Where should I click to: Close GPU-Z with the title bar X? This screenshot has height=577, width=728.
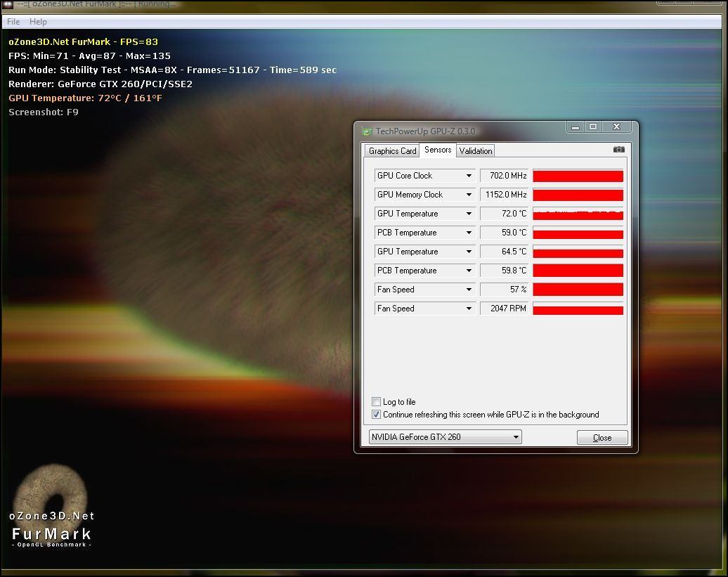coord(616,127)
